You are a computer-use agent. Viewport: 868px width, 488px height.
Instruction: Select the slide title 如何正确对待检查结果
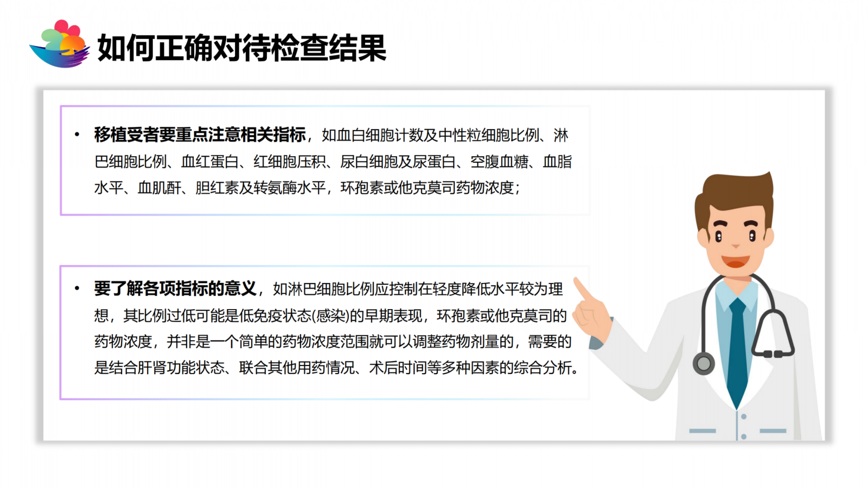click(x=241, y=48)
